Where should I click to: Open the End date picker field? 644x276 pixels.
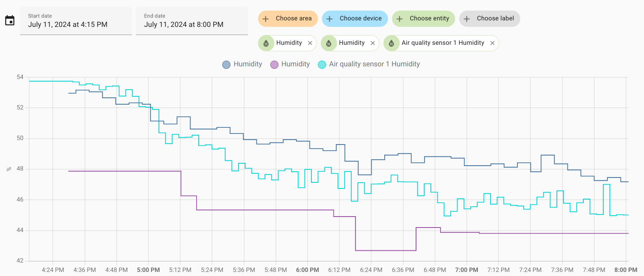[x=192, y=21]
